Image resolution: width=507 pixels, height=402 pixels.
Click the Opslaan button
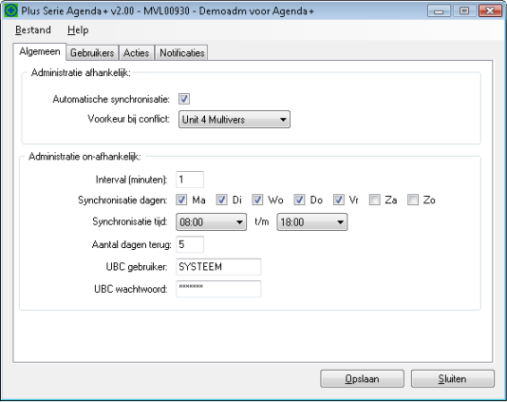tap(362, 379)
